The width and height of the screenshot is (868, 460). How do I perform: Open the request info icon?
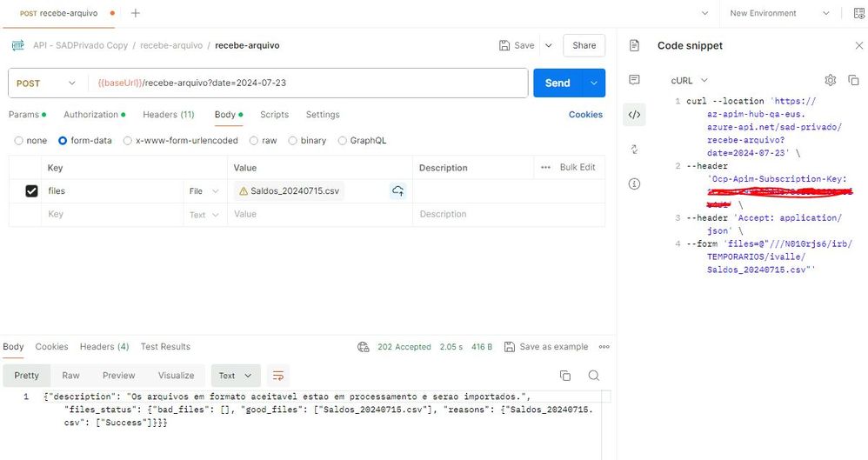point(634,183)
